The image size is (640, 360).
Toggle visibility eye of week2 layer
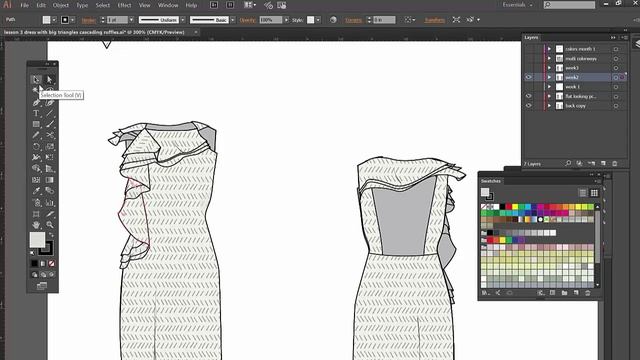point(529,77)
